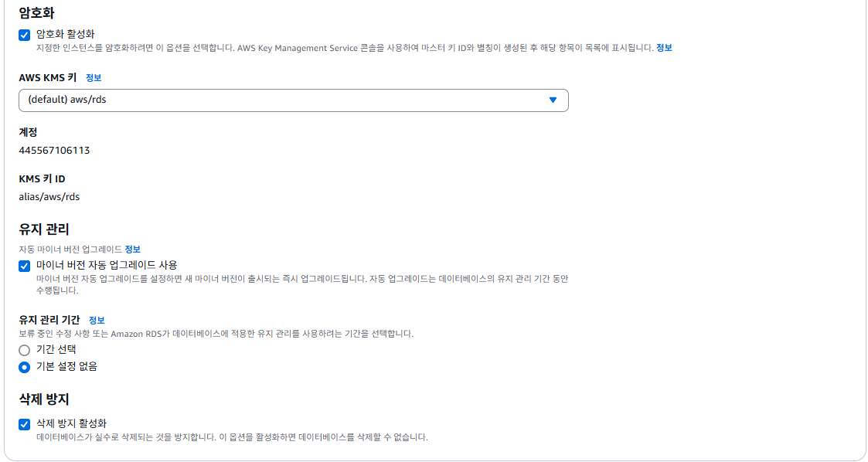The image size is (868, 462).
Task: Click the 암호화 활성화 label text
Action: [x=66, y=34]
